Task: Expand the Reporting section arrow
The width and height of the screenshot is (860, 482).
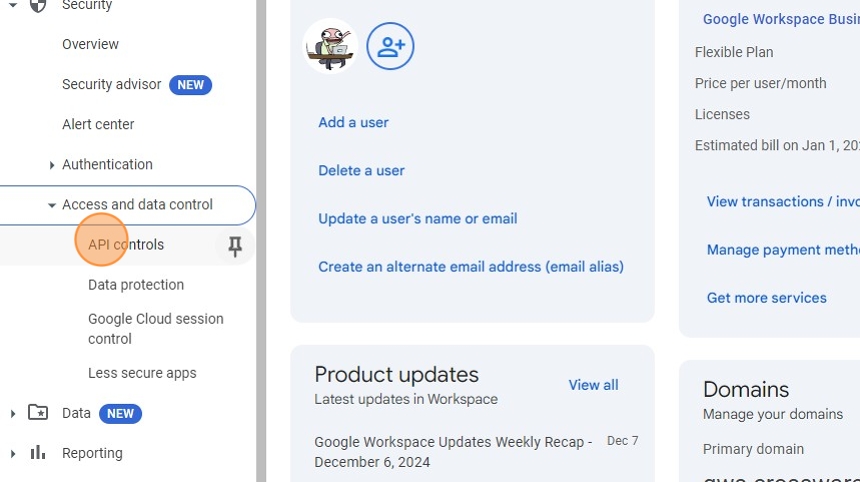Action: click(13, 453)
